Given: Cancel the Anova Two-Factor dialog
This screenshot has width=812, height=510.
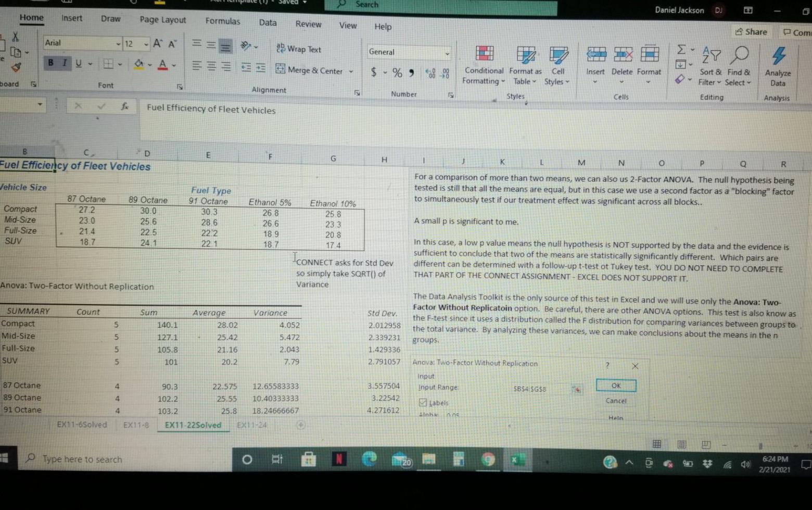Looking at the screenshot, I should coord(615,401).
